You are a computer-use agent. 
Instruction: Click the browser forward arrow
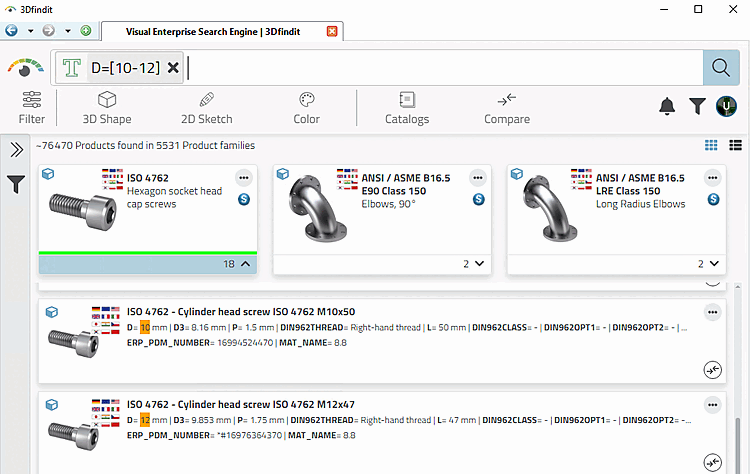[48, 31]
